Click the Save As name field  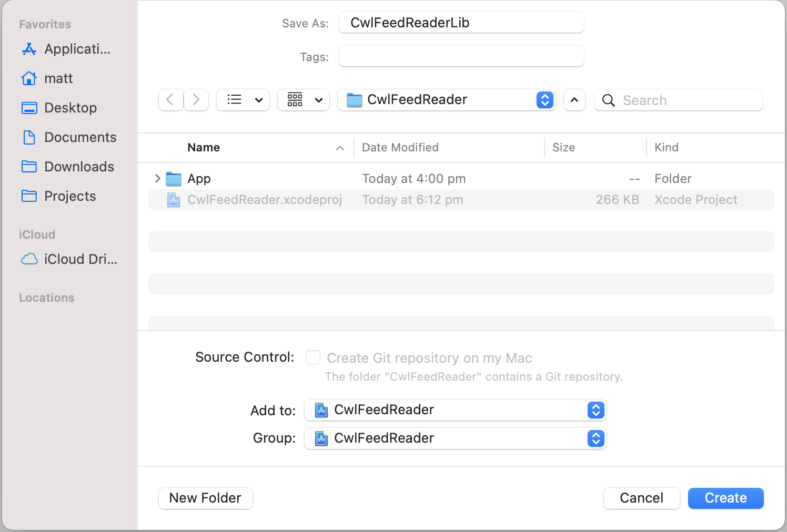(x=461, y=23)
